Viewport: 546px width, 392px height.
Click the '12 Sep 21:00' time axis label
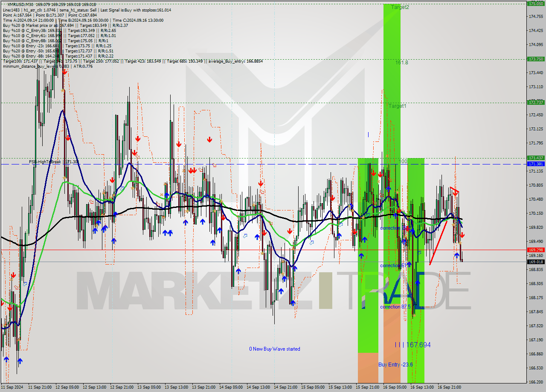pos(122,387)
